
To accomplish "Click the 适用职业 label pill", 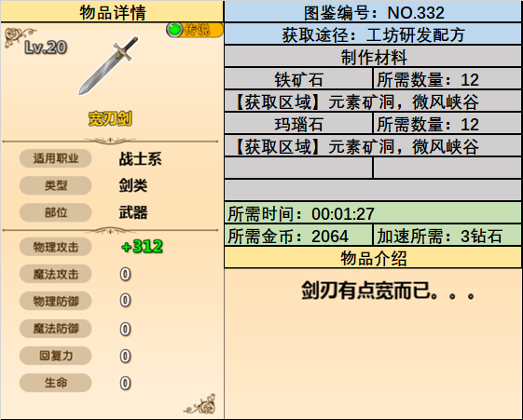I will (55, 158).
